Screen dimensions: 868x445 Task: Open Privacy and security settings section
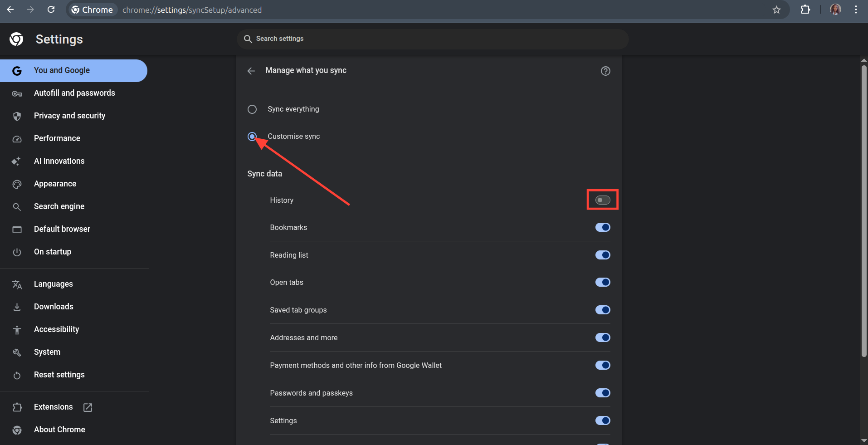click(x=69, y=116)
